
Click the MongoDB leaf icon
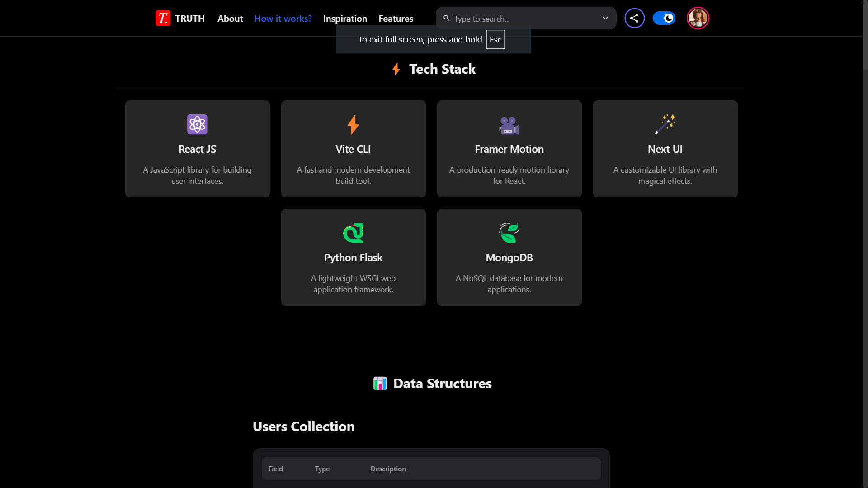(x=509, y=233)
